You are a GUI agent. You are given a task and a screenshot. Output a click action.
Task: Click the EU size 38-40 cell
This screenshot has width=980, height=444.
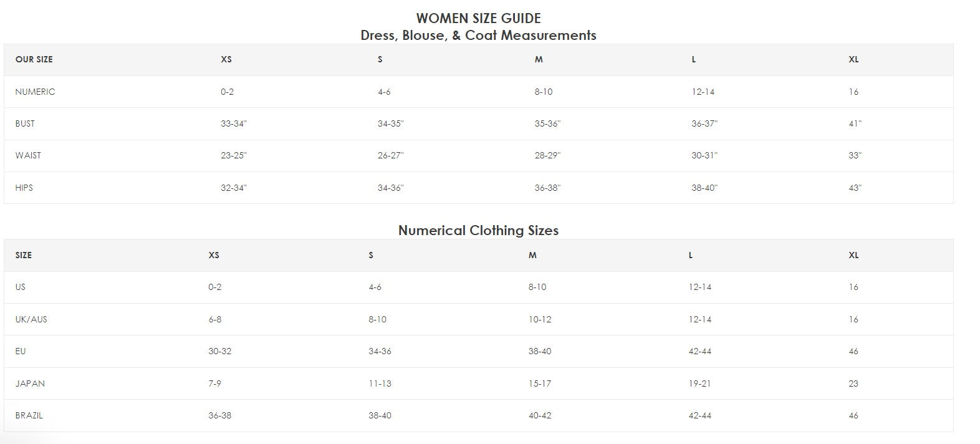click(540, 351)
